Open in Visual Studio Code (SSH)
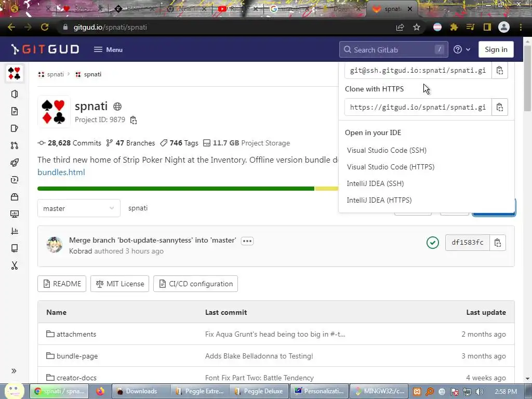 pos(387,150)
